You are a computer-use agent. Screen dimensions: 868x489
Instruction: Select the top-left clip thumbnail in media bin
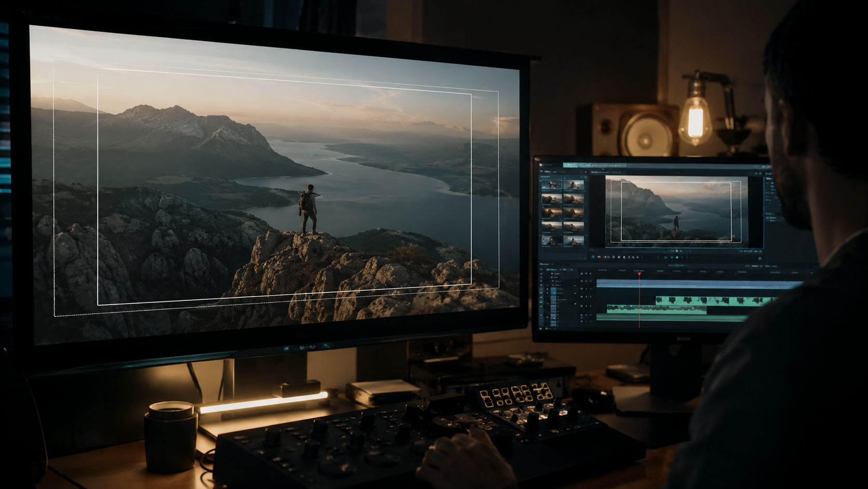click(552, 184)
